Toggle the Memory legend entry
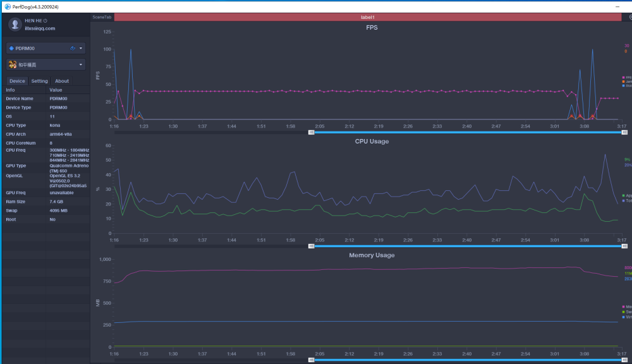Image resolution: width=632 pixels, height=364 pixels. (627, 306)
